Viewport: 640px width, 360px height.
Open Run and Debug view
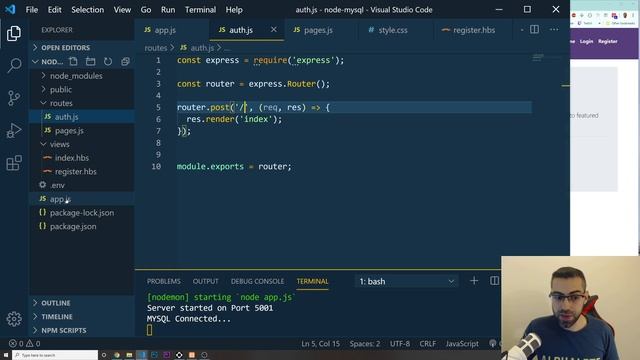14,131
